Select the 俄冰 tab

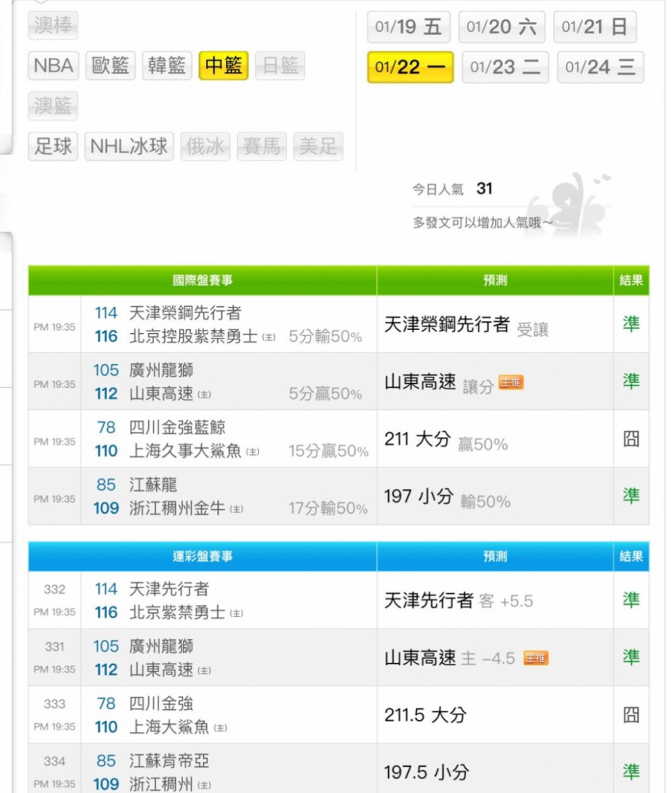click(x=205, y=146)
